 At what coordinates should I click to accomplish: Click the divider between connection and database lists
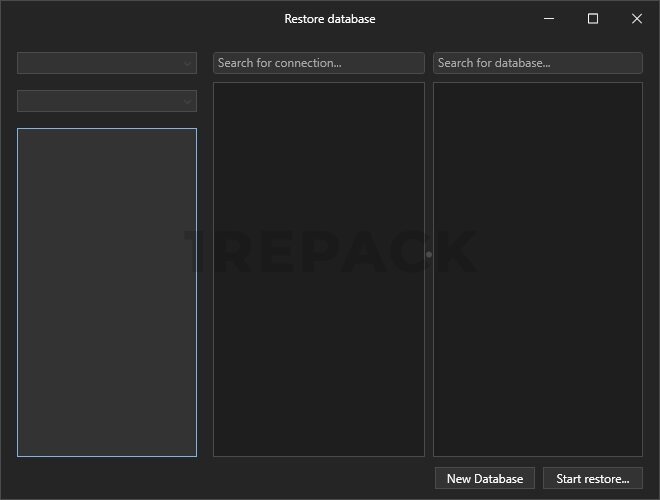[429, 255]
